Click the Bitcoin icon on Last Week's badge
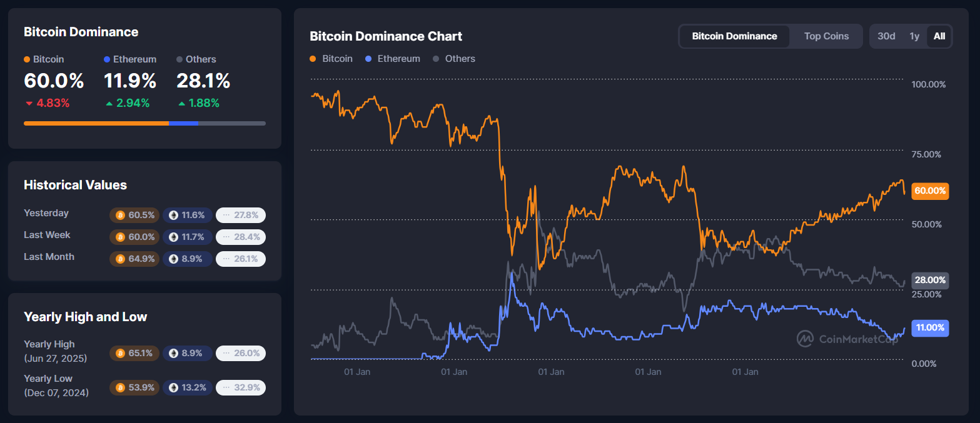Image resolution: width=980 pixels, height=423 pixels. tap(119, 237)
